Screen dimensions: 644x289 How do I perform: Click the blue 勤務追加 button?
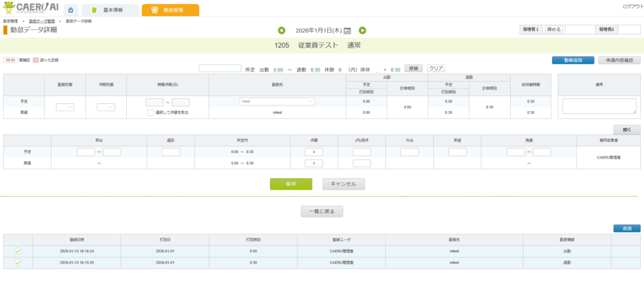tap(573, 60)
